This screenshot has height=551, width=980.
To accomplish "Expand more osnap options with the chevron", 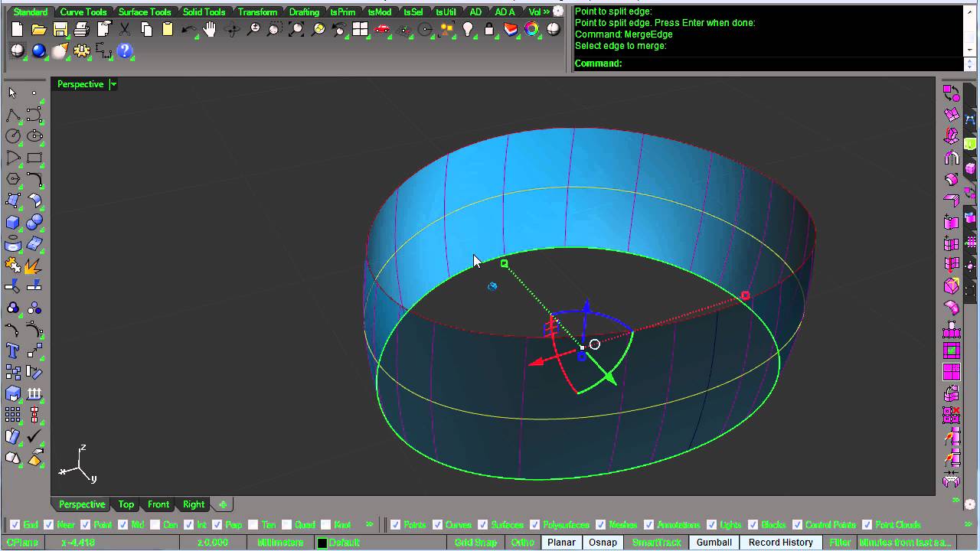I will (370, 525).
